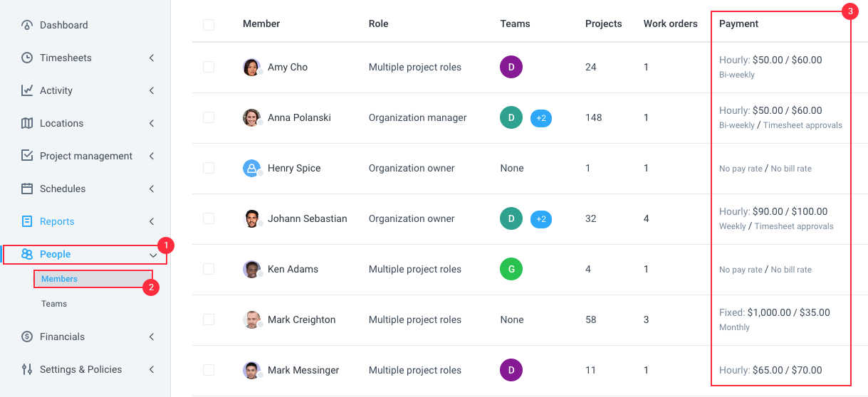Viewport: 868px width, 397px height.
Task: Click the Project management checkbox icon
Action: point(27,156)
